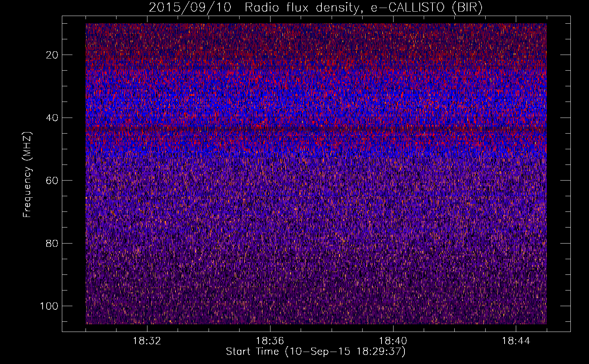Click the 18:40 time tick label
589x364 pixels.
point(393,341)
